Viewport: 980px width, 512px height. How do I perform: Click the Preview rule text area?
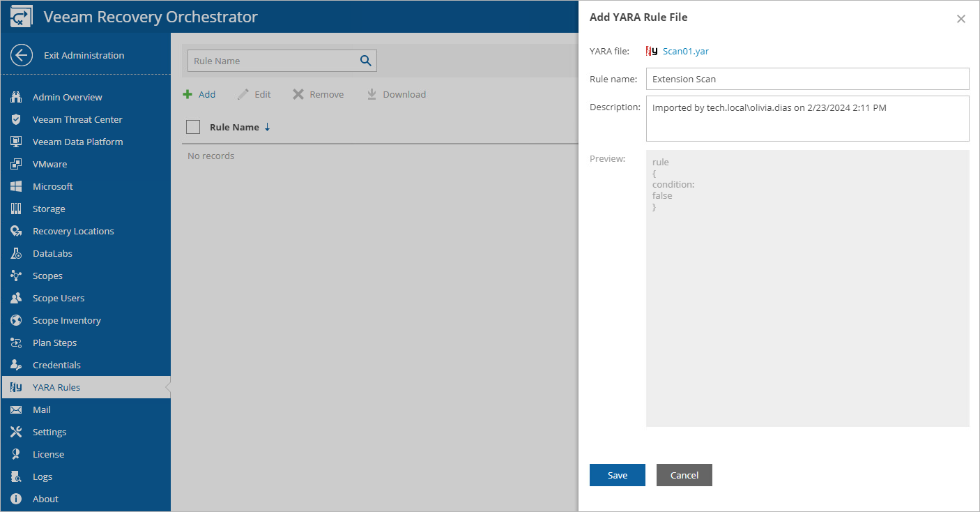808,288
